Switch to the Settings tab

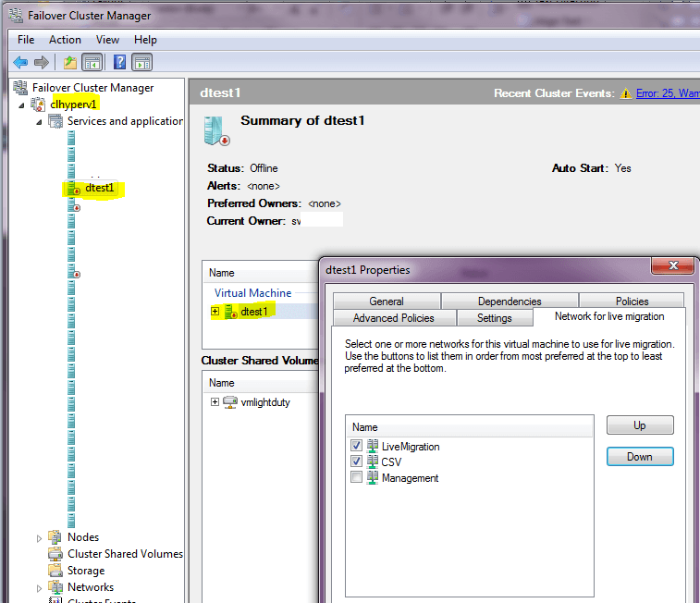click(x=495, y=318)
